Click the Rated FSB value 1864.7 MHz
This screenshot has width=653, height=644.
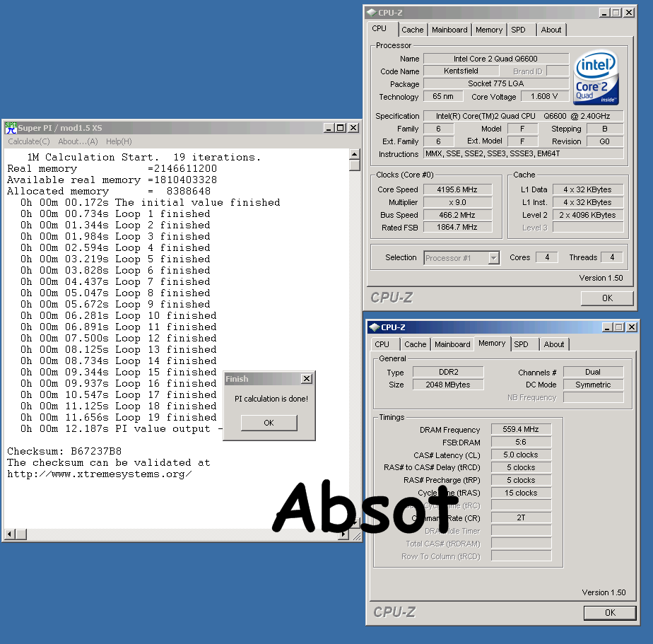tap(457, 227)
